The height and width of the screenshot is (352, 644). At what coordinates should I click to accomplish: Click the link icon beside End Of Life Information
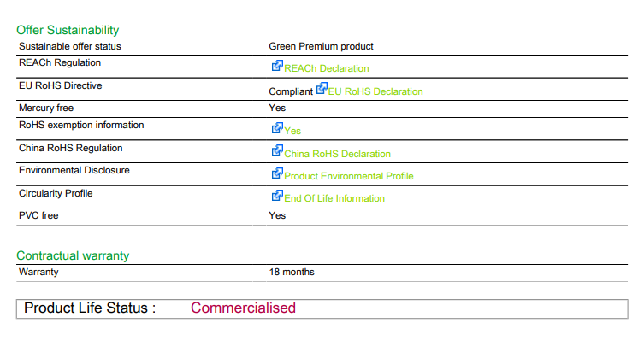pos(277,196)
